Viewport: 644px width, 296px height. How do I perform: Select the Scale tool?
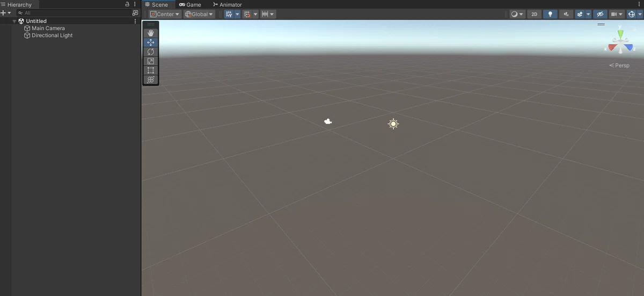pos(151,61)
